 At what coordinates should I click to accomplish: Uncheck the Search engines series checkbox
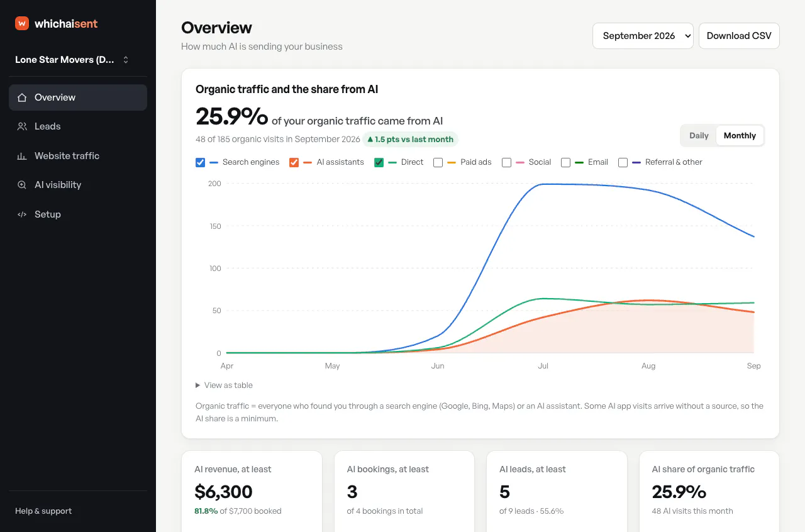pyautogui.click(x=201, y=162)
